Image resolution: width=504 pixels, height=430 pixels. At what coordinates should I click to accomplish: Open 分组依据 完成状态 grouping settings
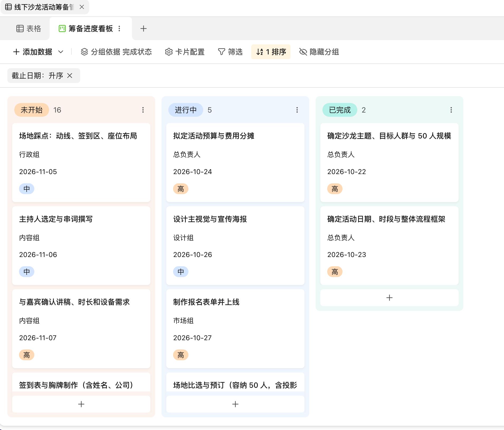pos(116,52)
